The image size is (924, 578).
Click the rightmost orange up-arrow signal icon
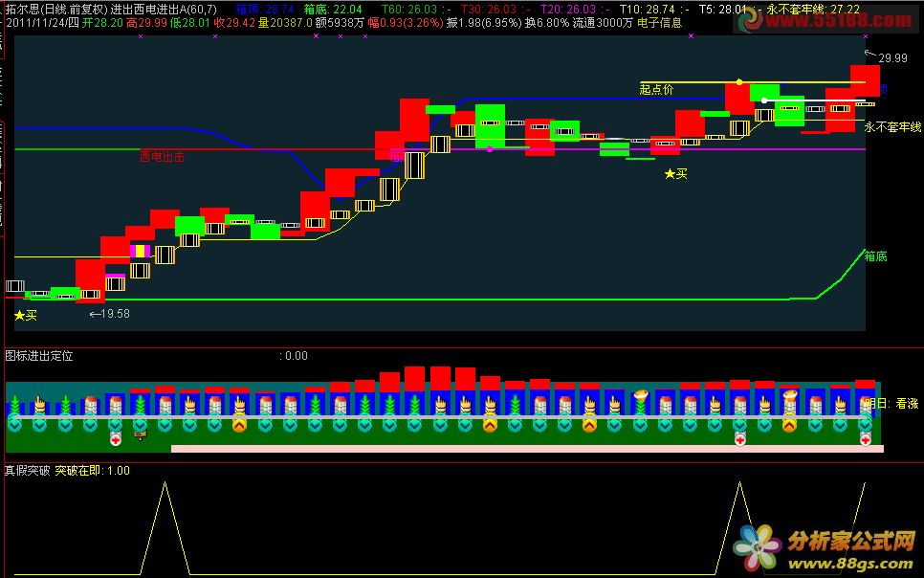(x=790, y=424)
